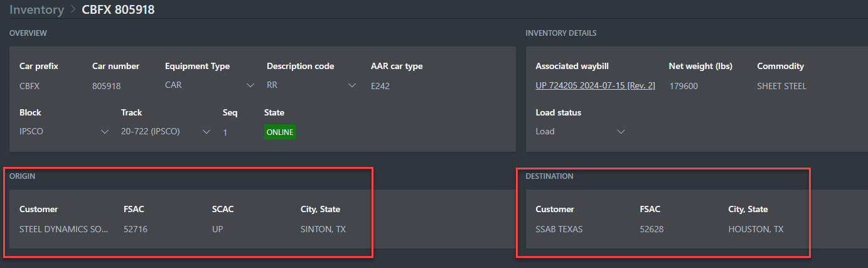
Task: Click the Description code field label
Action: [x=300, y=66]
